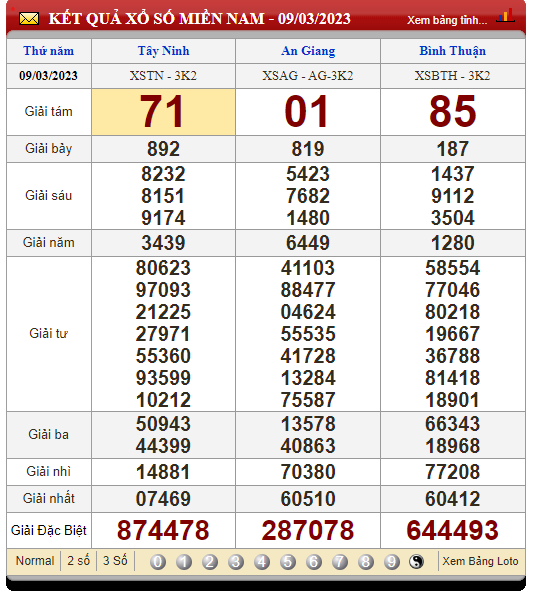This screenshot has height=596, width=533.
Task: Click Giải nhất number 60510
Action: (308, 499)
